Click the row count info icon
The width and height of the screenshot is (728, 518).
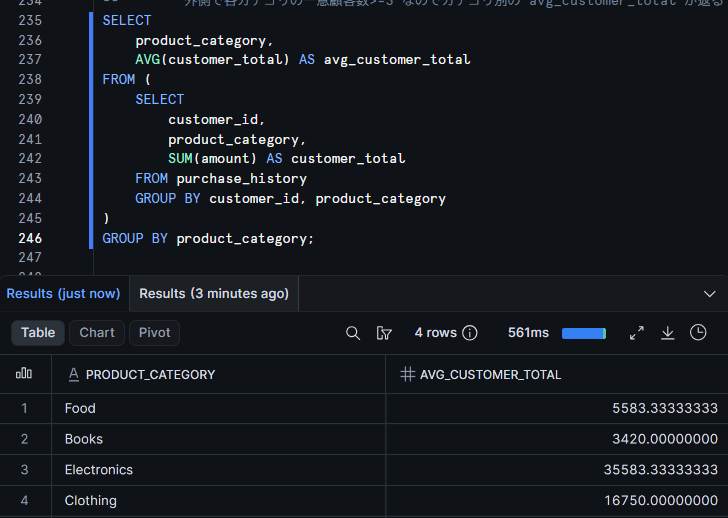pos(470,333)
